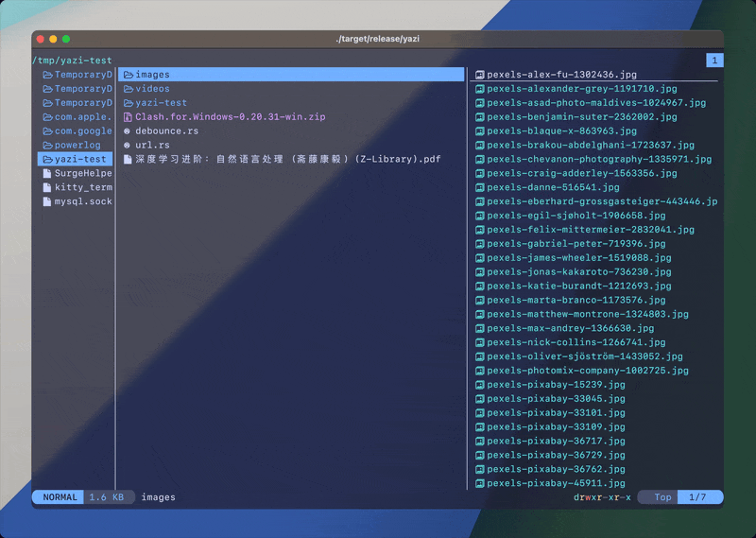Click the drwxr-xr-x permissions text
This screenshot has width=756, height=538.
pyautogui.click(x=602, y=497)
